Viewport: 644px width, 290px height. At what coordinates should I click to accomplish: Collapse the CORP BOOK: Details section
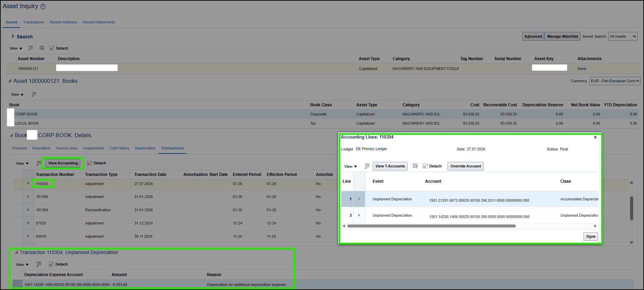[x=11, y=135]
